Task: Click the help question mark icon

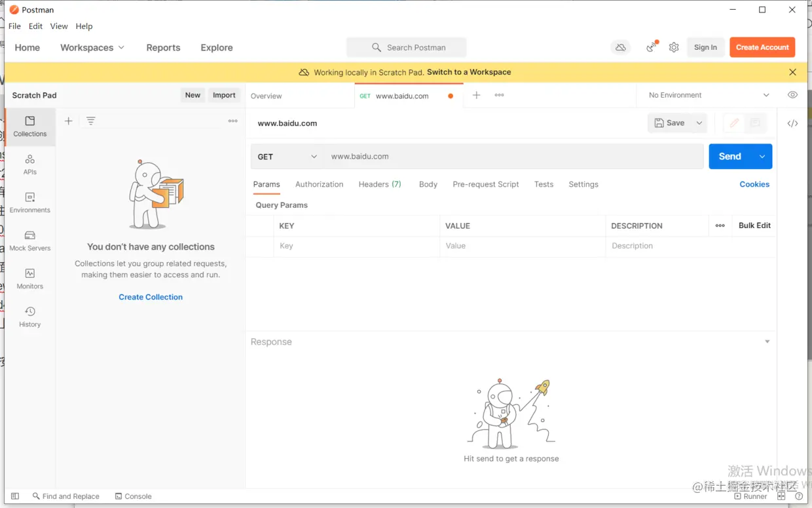Action: coord(799,496)
